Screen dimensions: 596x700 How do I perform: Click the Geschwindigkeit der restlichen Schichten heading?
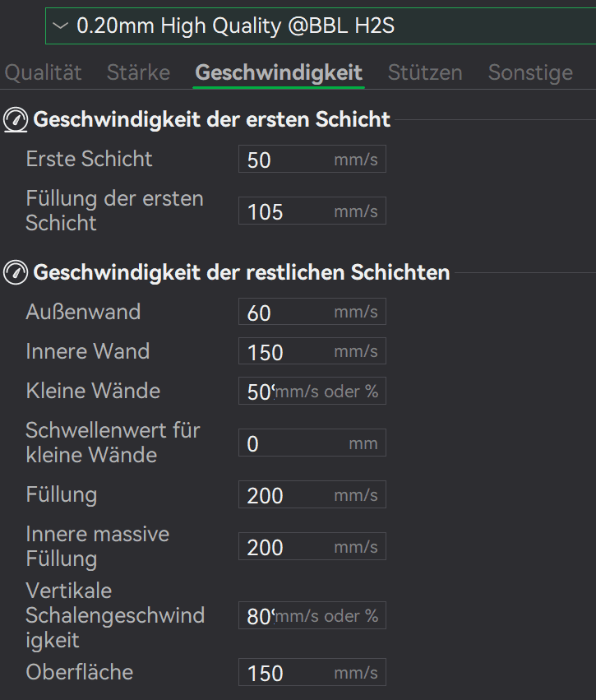coord(241,272)
